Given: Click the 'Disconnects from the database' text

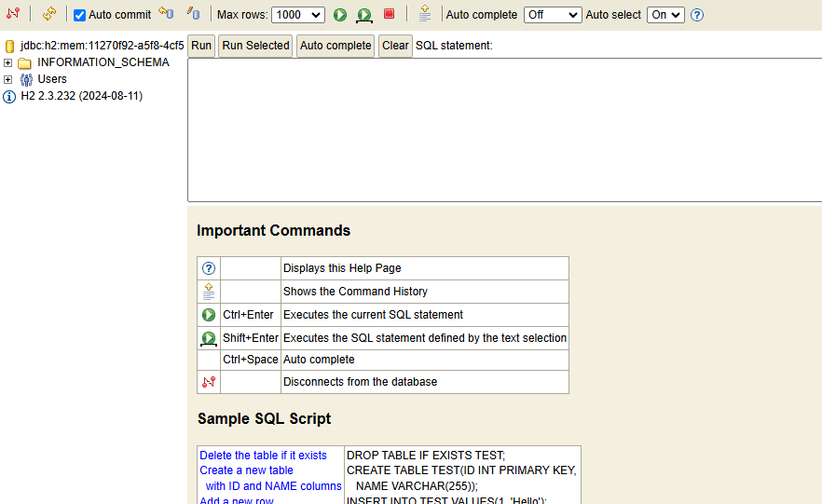Looking at the screenshot, I should click(360, 382).
